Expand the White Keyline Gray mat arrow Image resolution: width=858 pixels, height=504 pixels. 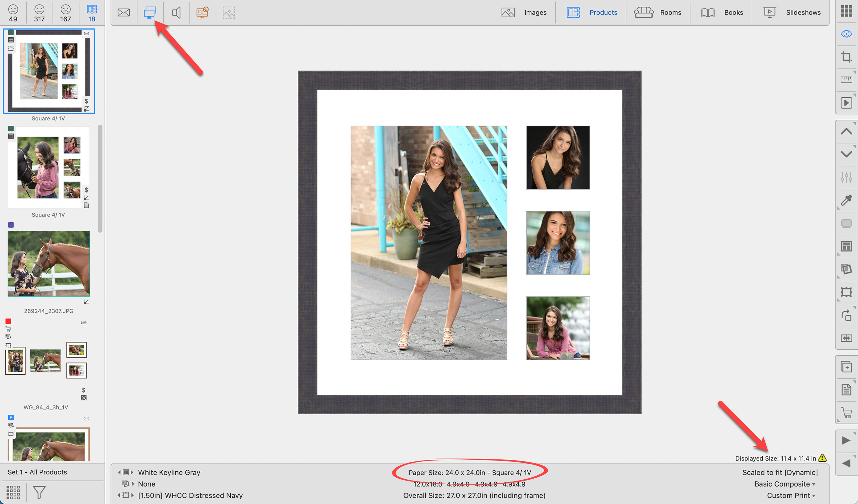[x=132, y=472]
